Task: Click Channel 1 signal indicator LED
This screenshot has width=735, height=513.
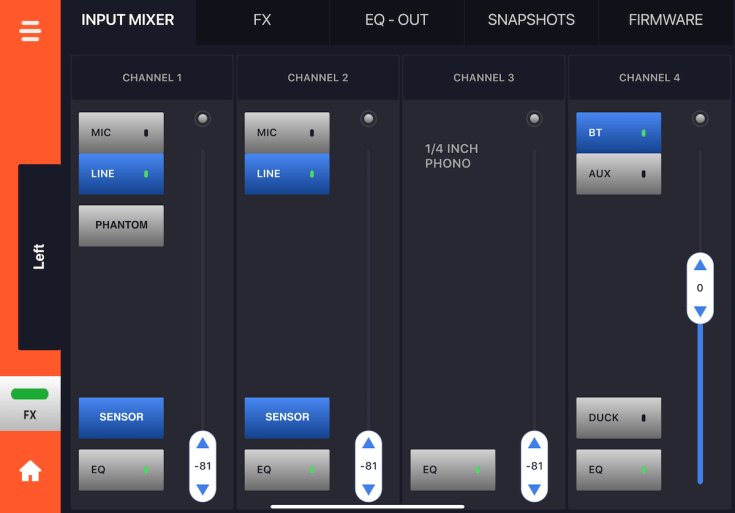Action: (x=203, y=119)
